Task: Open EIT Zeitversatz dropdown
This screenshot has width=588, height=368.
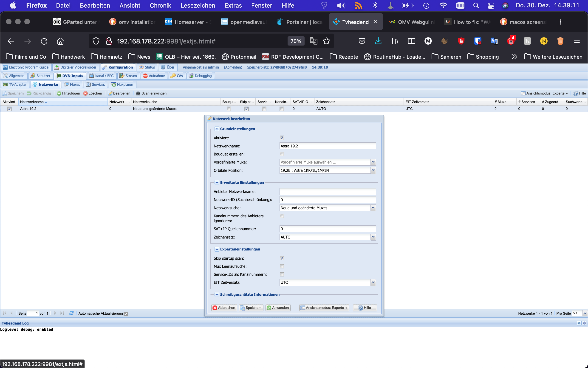Action: point(373,282)
